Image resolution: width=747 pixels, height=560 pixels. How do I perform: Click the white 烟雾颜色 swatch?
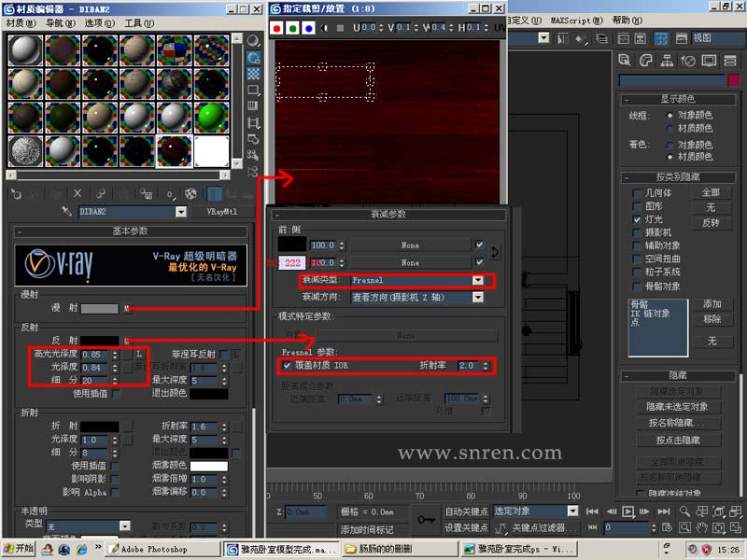click(x=209, y=466)
